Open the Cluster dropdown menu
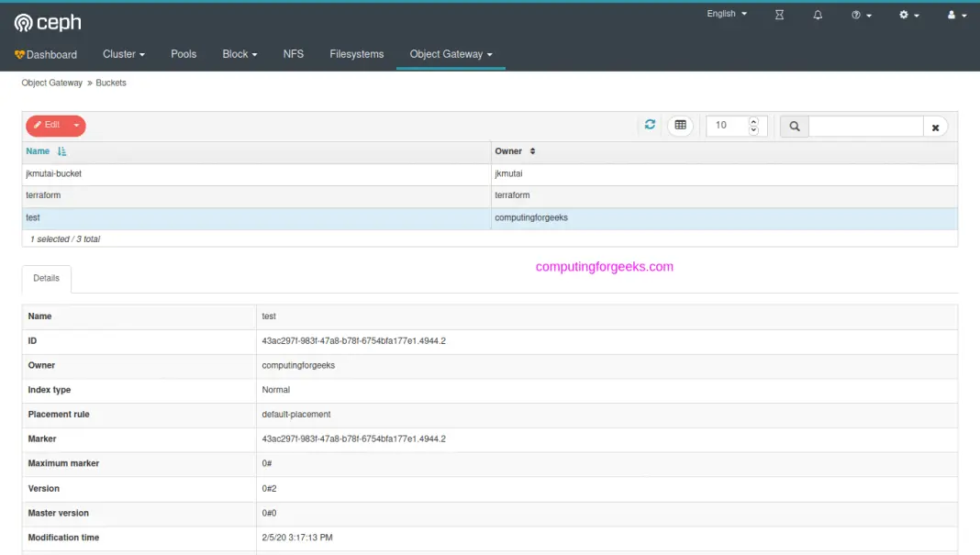The height and width of the screenshot is (555, 980). (123, 54)
